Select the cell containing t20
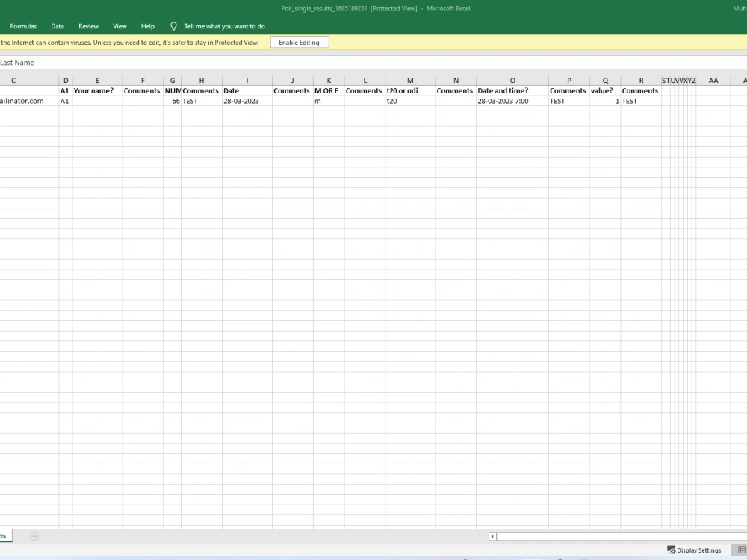This screenshot has width=747, height=560. (x=392, y=101)
